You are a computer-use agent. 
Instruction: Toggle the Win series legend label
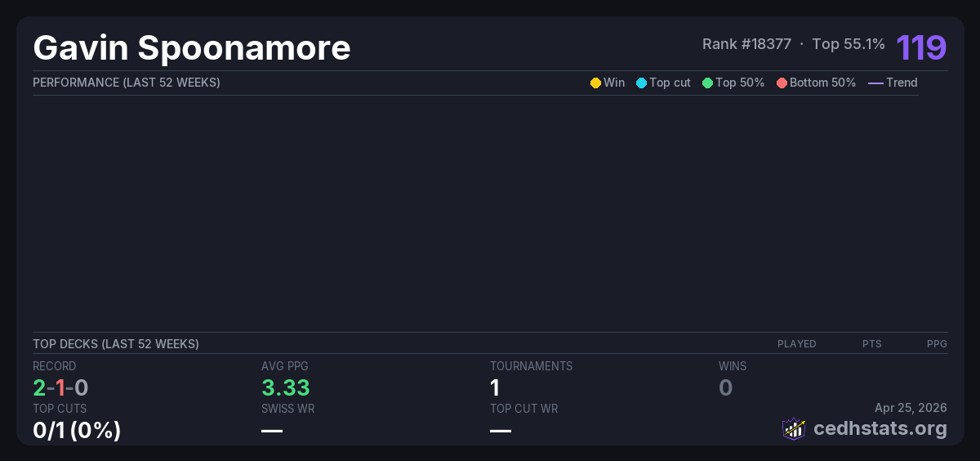tap(613, 83)
